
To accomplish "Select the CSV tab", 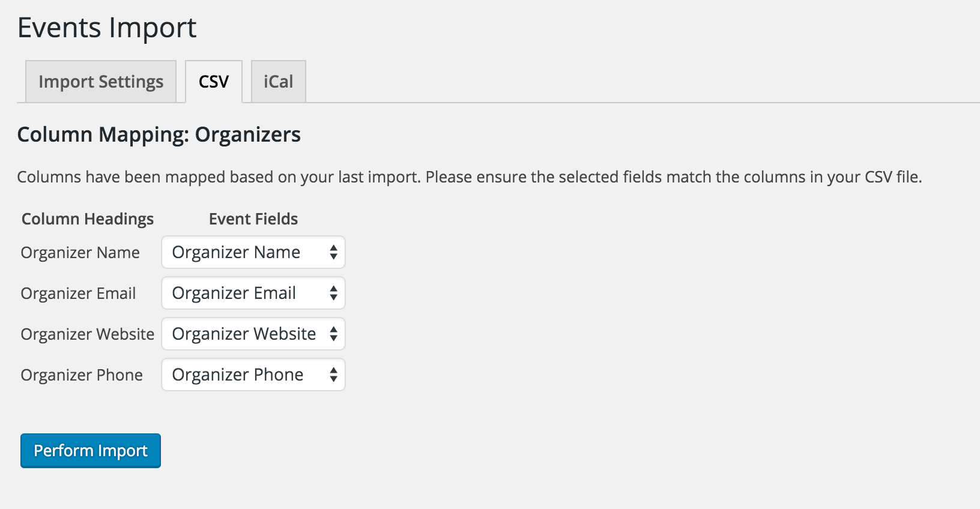I will [214, 82].
